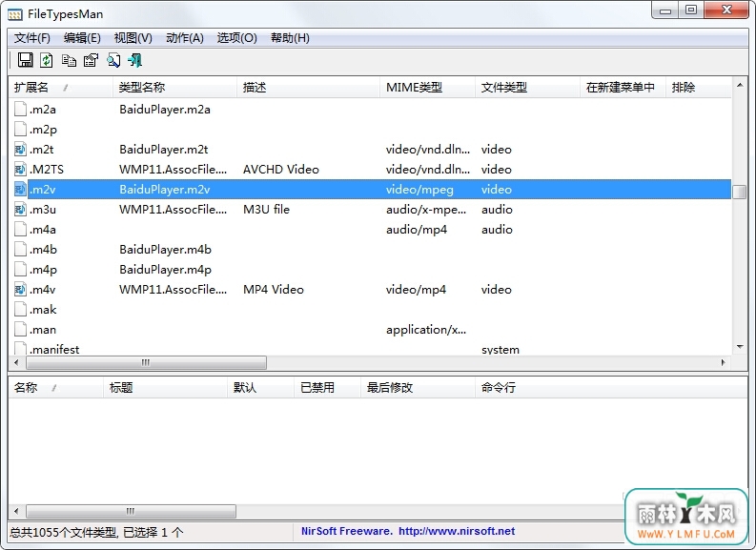
Task: Click the media icon of .m3u row
Action: (x=20, y=209)
